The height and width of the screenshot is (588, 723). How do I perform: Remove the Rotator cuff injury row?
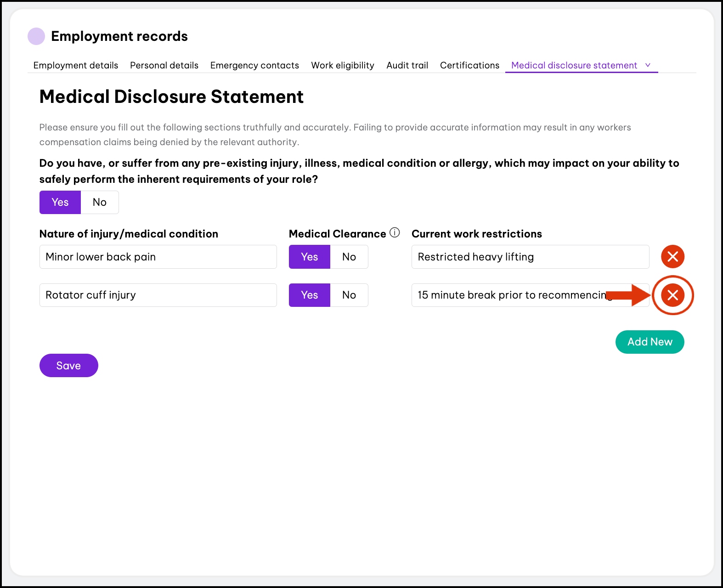(672, 295)
